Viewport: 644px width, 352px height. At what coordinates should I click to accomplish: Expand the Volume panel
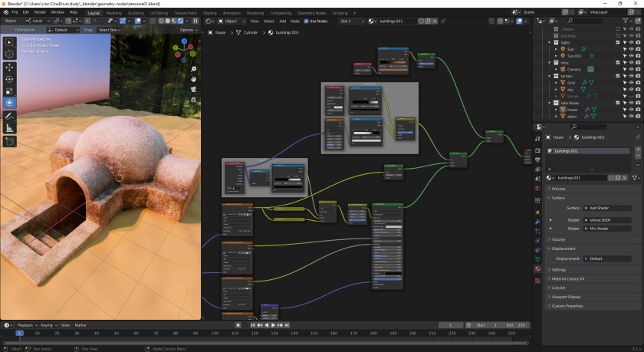(x=593, y=239)
